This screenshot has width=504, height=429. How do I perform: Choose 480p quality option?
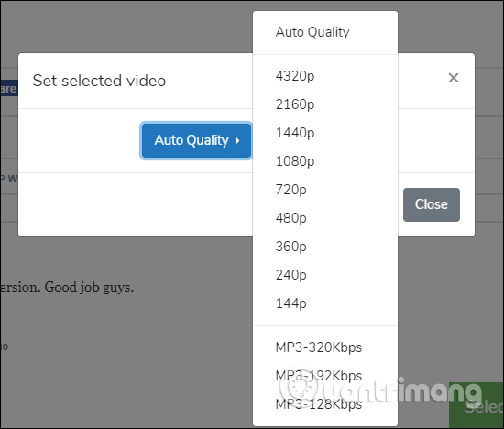(325, 218)
